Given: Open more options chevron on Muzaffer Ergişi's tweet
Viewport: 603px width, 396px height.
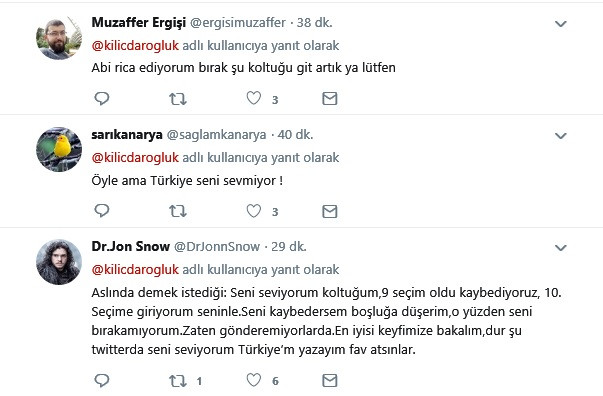Looking at the screenshot, I should pos(561,24).
